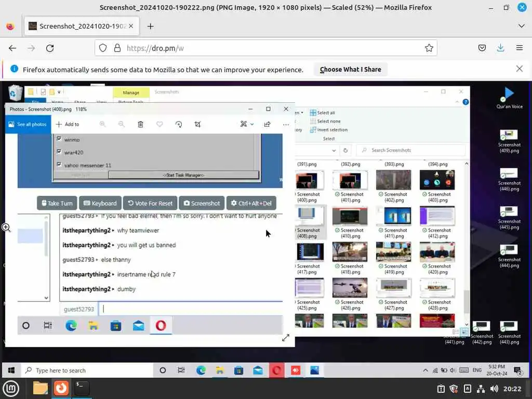The width and height of the screenshot is (532, 399).
Task: Click See all photos in Photos app
Action: tap(28, 125)
